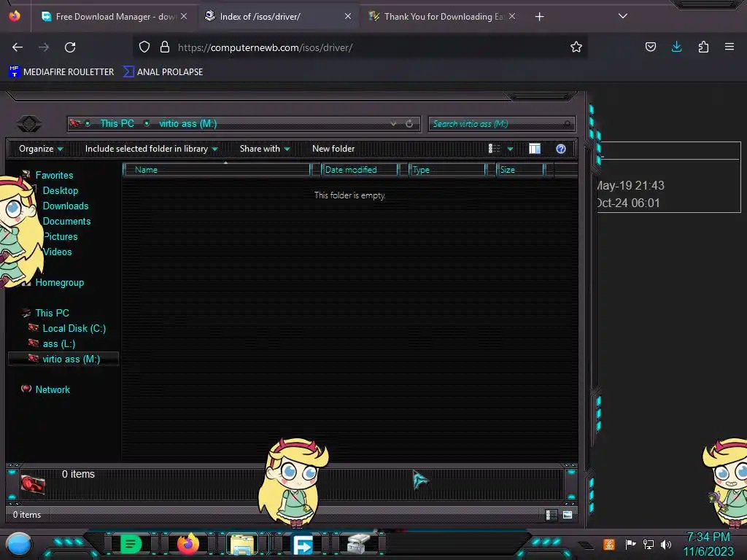Switch to details view in status bar
Viewport: 747px width, 560px height.
(551, 515)
